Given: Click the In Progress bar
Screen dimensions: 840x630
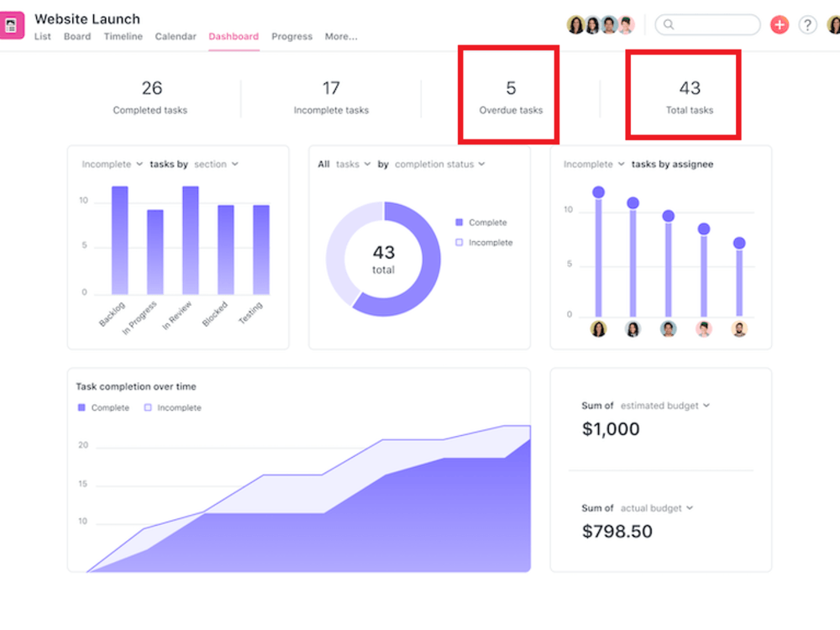Looking at the screenshot, I should 155,252.
